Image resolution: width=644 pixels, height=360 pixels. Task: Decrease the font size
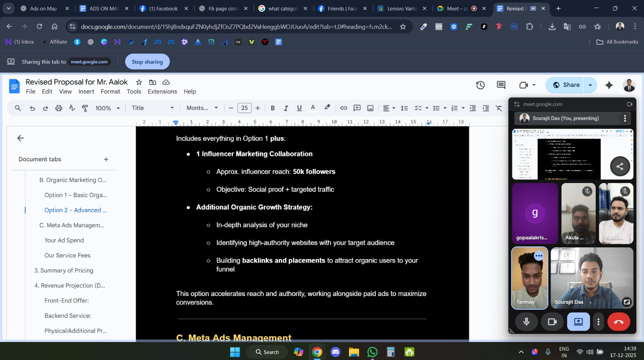231,108
